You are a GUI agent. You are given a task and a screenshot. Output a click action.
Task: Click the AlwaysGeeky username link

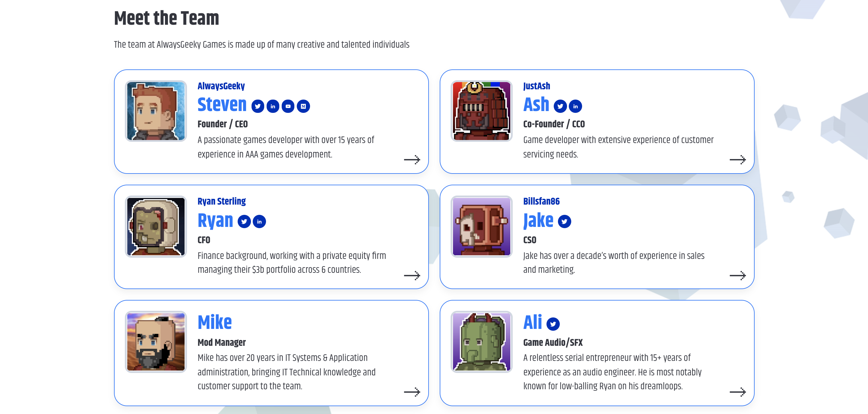coord(221,86)
